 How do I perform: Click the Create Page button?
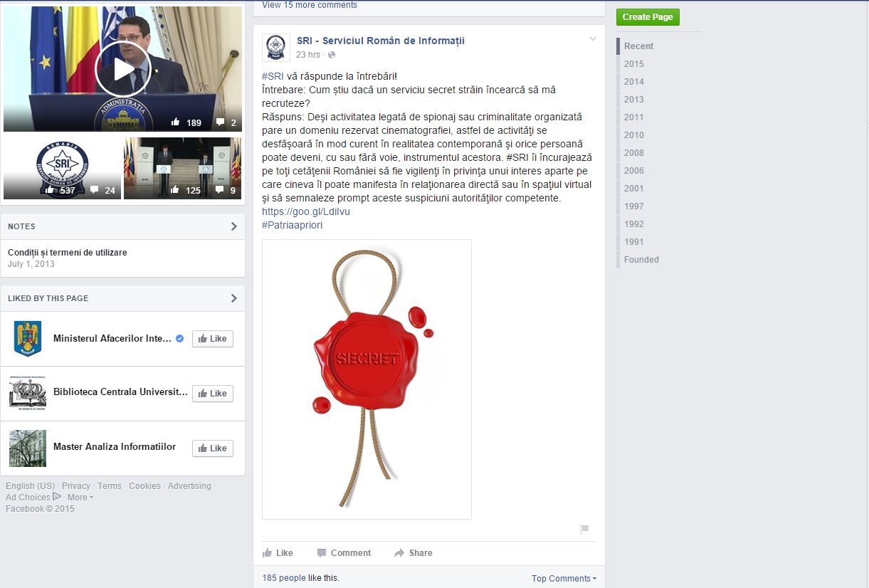[x=647, y=17]
